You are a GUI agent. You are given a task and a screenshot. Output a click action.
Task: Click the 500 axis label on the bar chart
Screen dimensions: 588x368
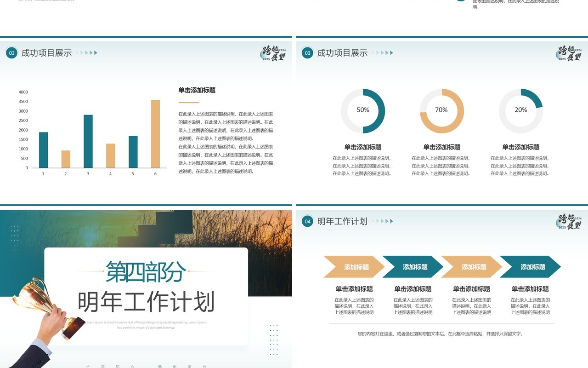pyautogui.click(x=24, y=158)
